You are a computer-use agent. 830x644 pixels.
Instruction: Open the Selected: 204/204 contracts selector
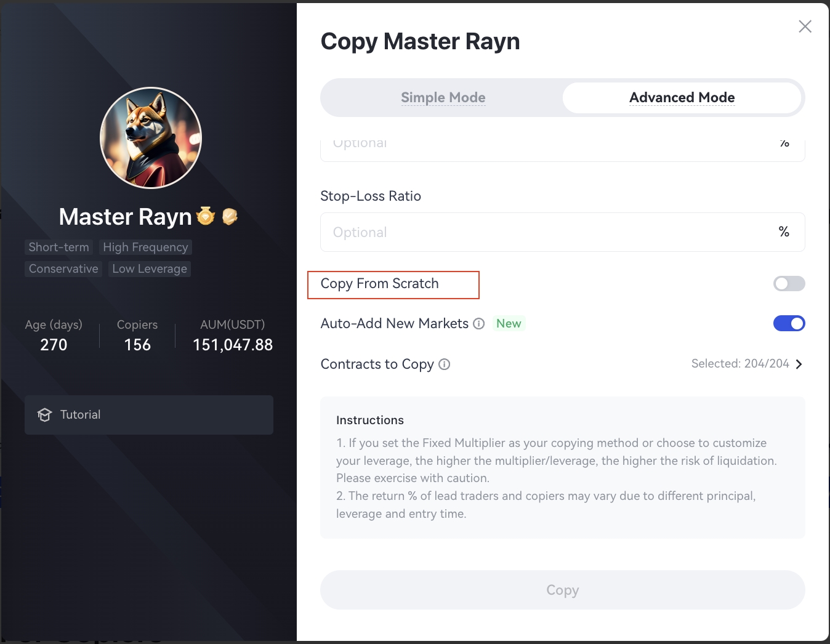click(x=739, y=364)
